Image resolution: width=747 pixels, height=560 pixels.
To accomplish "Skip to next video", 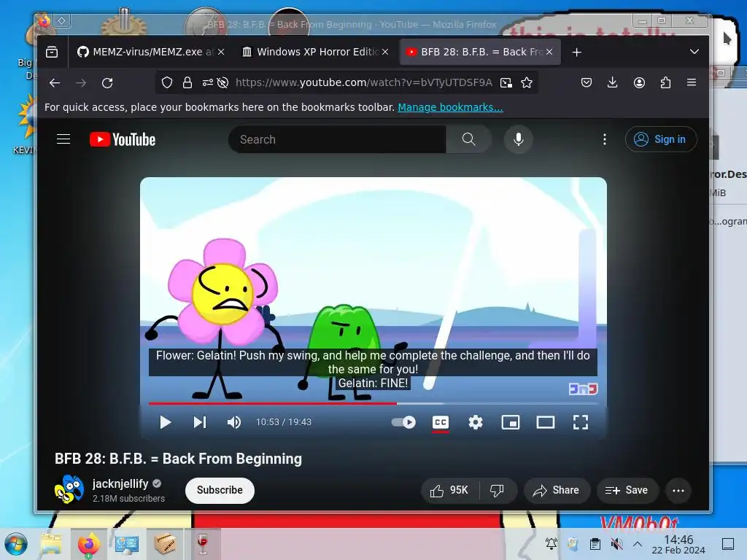I will pyautogui.click(x=200, y=422).
